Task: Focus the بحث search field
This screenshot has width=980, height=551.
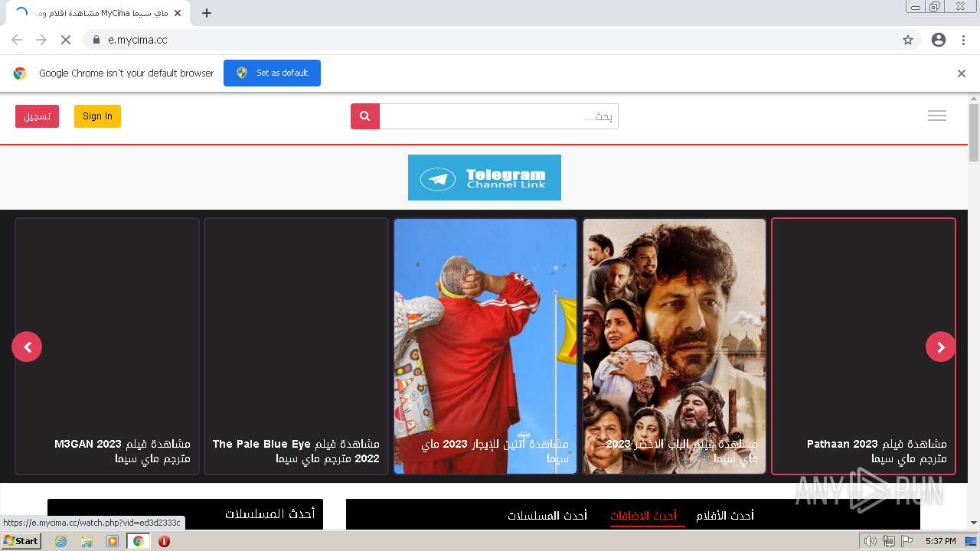Action: point(498,116)
